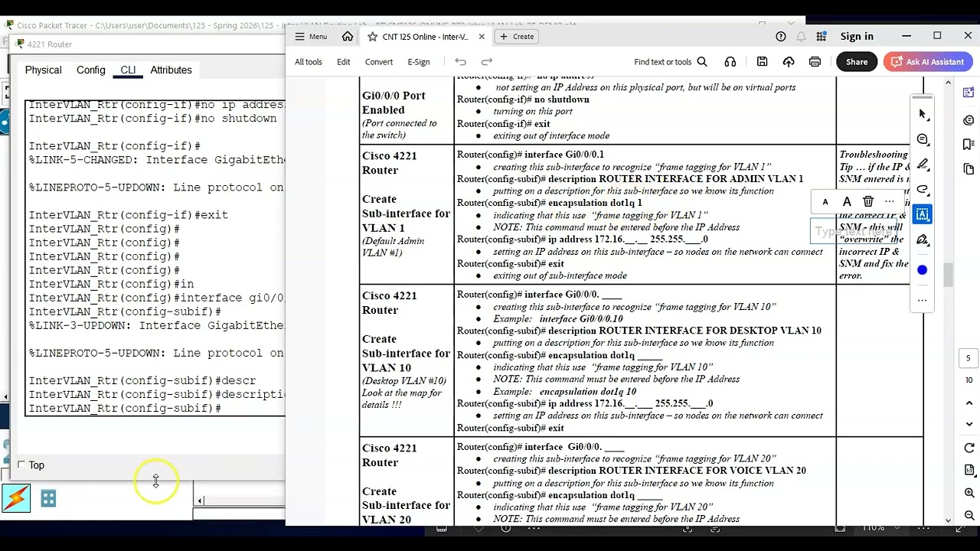Select the arrow selection tool in Acrobat
The width and height of the screenshot is (980, 551).
click(x=923, y=114)
